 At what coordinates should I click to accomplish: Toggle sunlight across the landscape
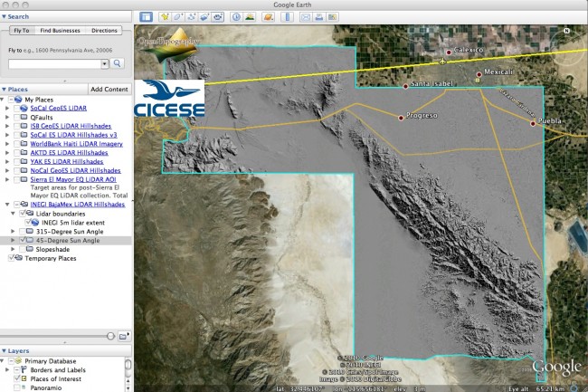250,17
